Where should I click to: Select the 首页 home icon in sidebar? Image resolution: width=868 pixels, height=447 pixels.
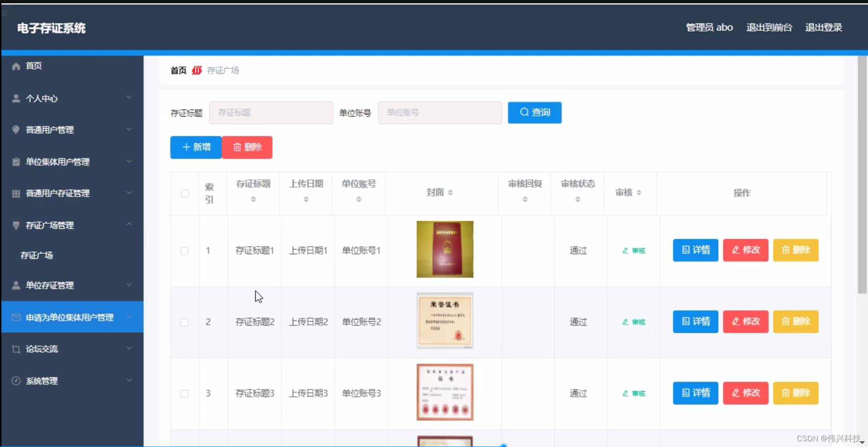(15, 66)
